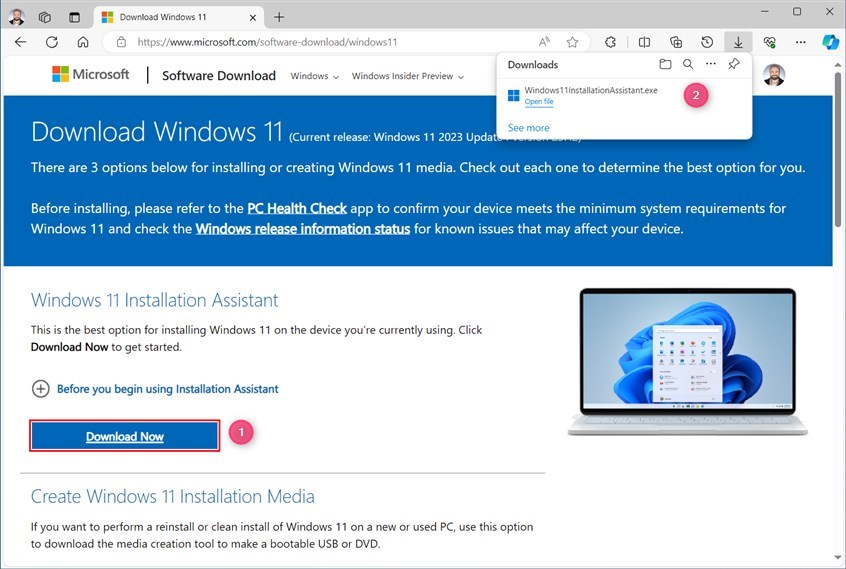Expand Windows Insider Preview dropdown
The width and height of the screenshot is (846, 569).
pos(408,76)
